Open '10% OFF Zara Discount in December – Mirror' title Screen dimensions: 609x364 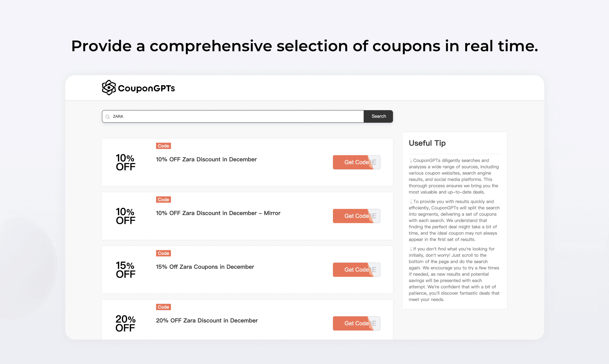tap(218, 213)
